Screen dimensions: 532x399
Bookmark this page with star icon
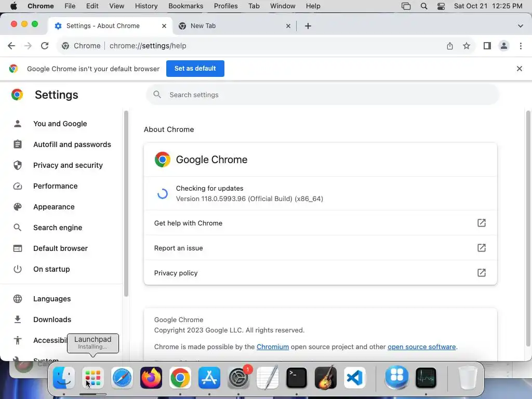point(467,46)
